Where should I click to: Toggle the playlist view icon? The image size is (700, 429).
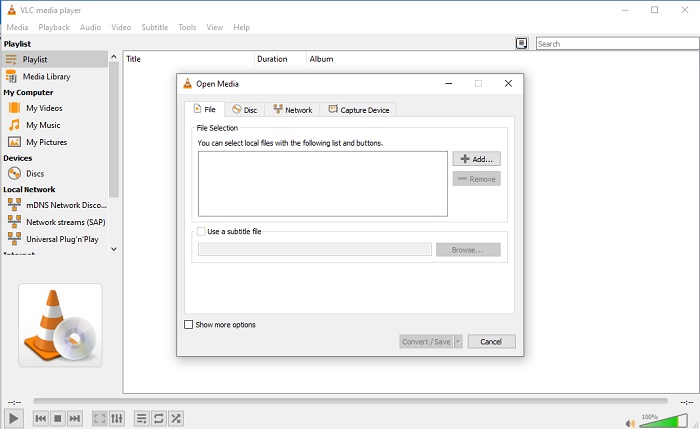[142, 418]
